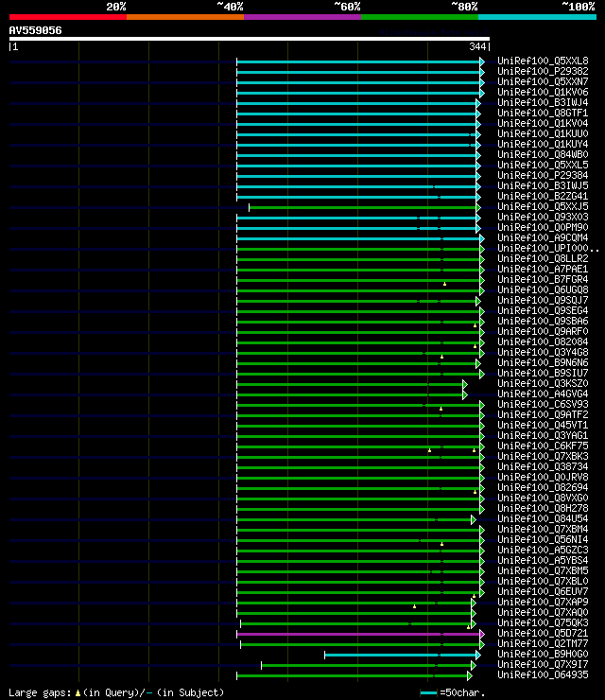Select label UniRef100_A5GZC3

(543, 550)
